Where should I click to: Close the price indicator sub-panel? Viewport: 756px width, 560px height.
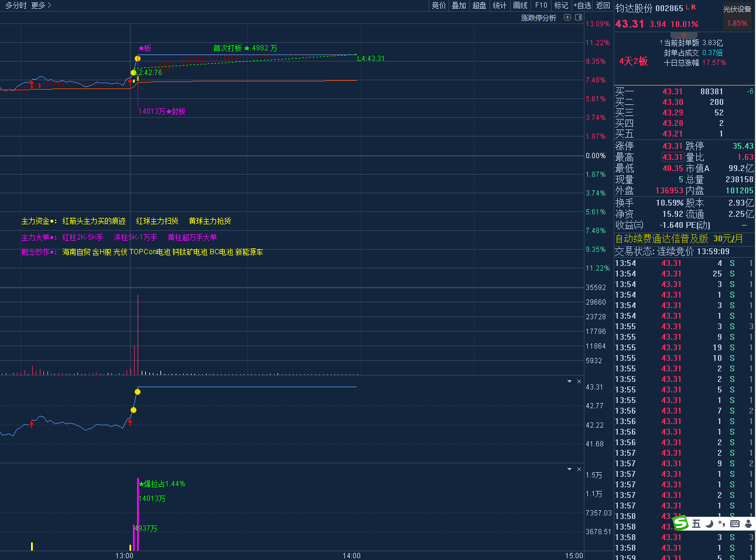tap(579, 381)
